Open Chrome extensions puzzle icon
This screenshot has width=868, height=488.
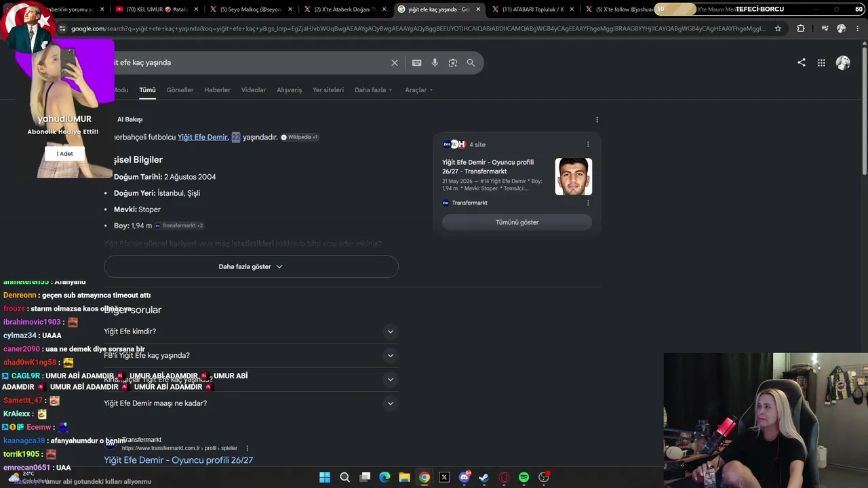pos(801,28)
